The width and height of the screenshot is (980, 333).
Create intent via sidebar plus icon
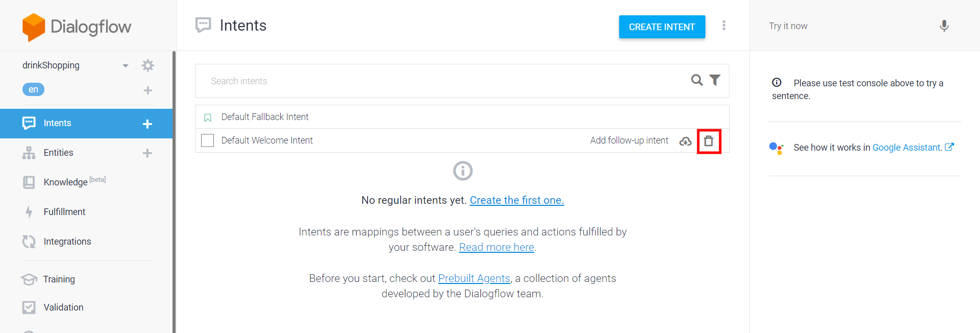[x=148, y=124]
